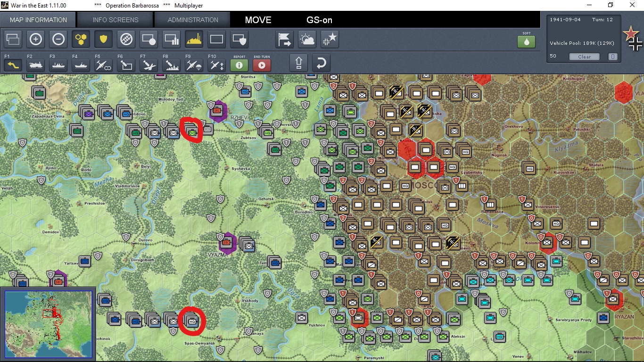
Task: Click the Gzhatsk town label
Action: click(x=266, y=198)
